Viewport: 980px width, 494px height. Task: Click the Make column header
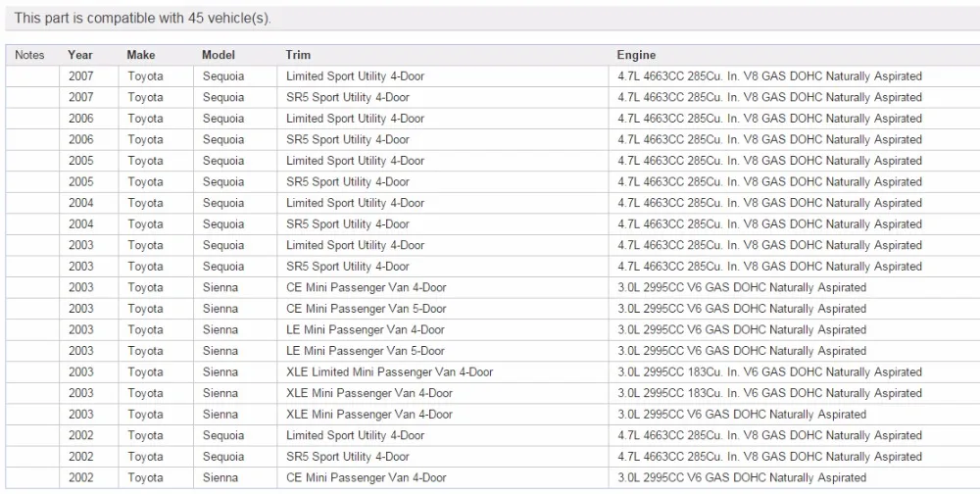tap(140, 55)
